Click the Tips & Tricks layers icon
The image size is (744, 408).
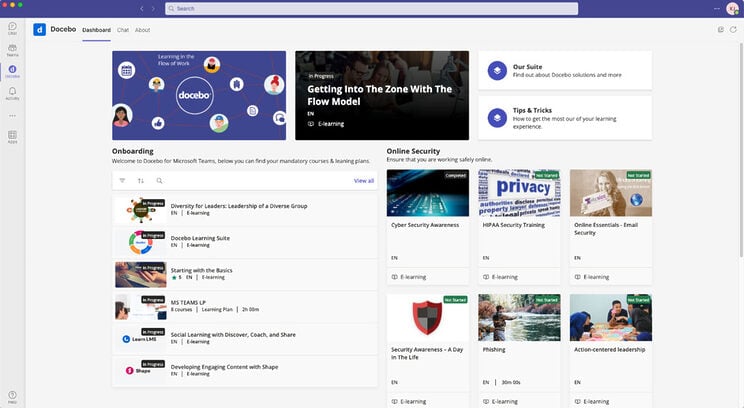497,118
